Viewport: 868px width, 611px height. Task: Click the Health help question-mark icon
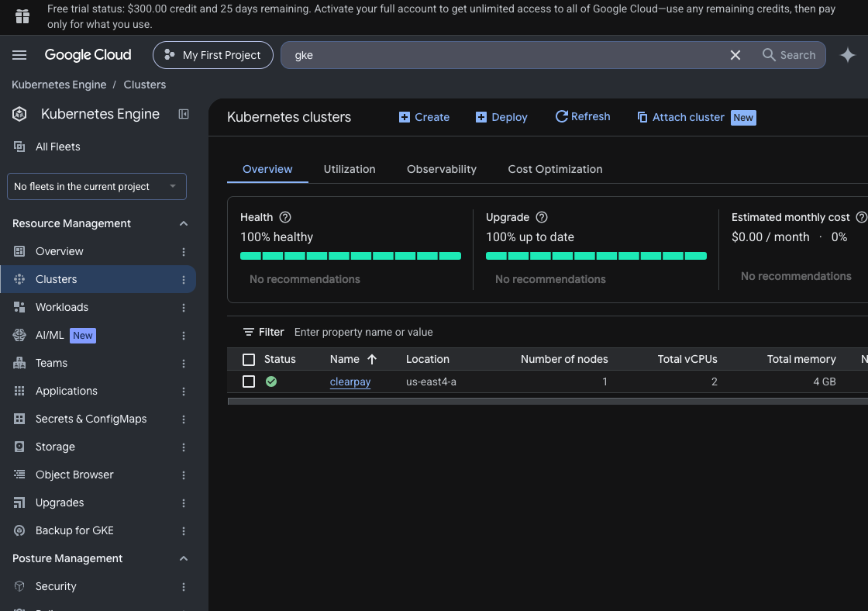click(285, 217)
